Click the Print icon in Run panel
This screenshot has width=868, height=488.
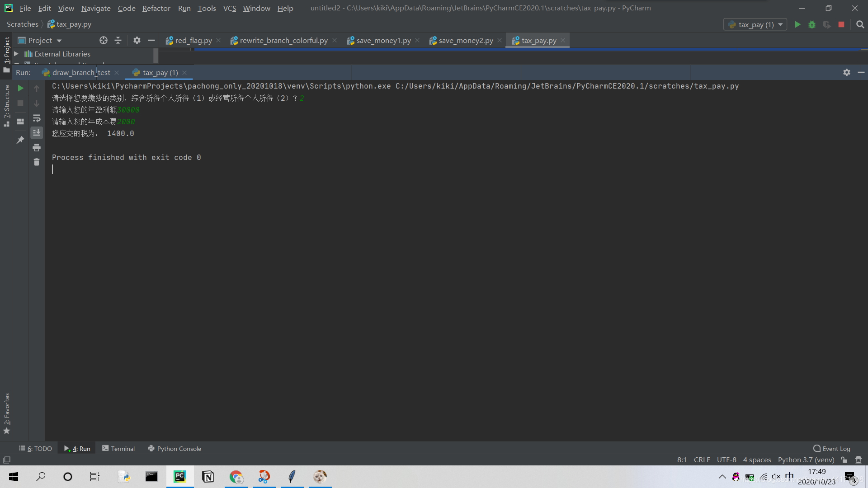(37, 147)
